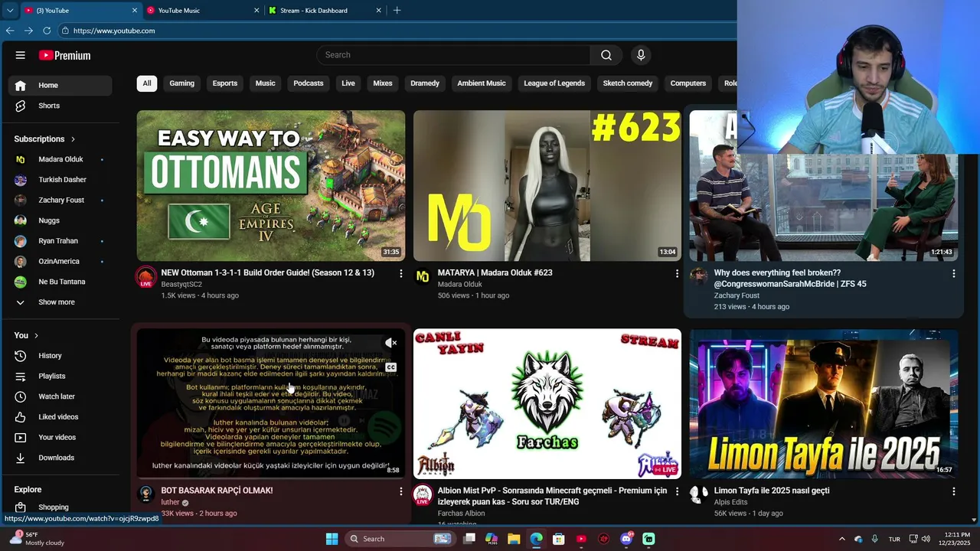This screenshot has height=551, width=980.
Task: Open the #623 MATARYA thumbnail
Action: (x=547, y=186)
